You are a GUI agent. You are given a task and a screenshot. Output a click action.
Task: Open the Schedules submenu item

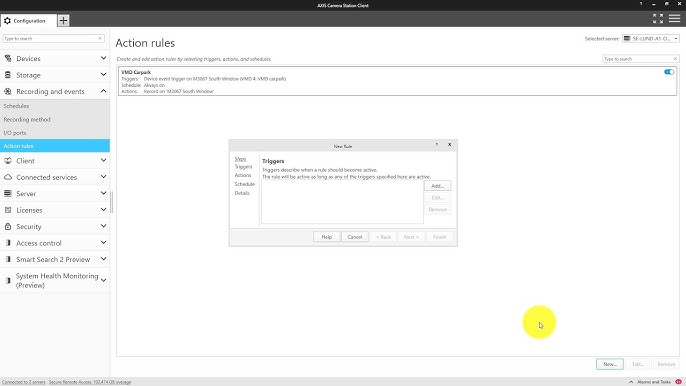(x=55, y=106)
